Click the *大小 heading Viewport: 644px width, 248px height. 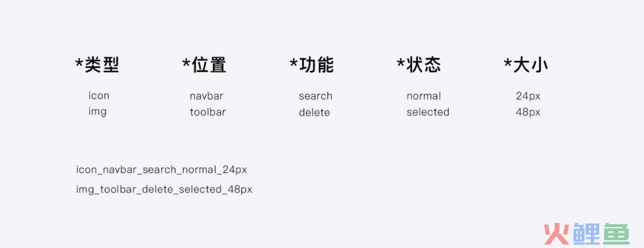(526, 65)
